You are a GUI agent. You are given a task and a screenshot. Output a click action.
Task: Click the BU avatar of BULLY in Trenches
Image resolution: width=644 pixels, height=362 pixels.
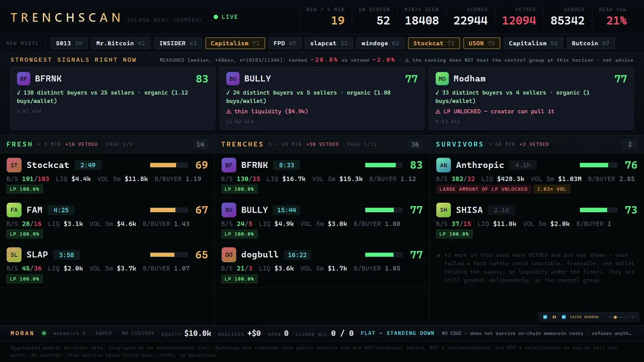(x=229, y=210)
